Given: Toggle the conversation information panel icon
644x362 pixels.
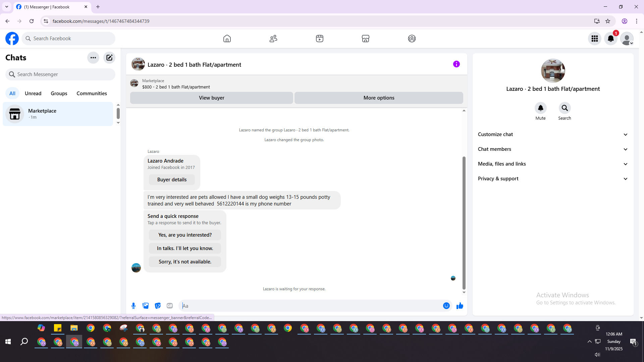Looking at the screenshot, I should pos(456,64).
